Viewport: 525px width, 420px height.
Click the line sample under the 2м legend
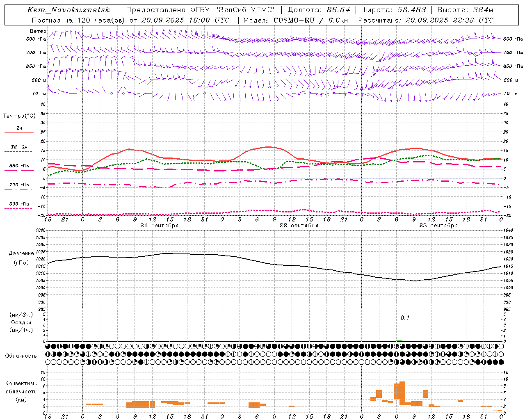point(19,132)
